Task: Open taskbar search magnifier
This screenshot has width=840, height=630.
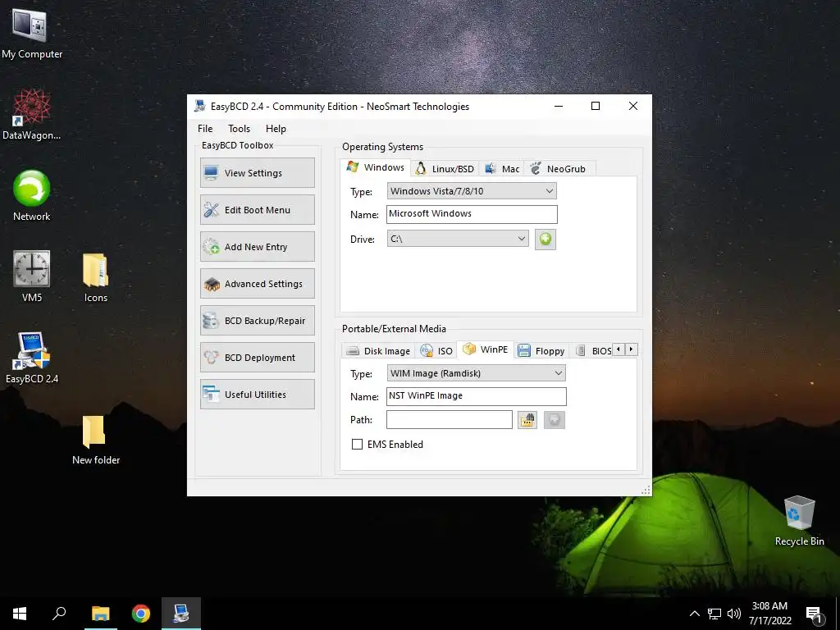Action: pos(59,614)
